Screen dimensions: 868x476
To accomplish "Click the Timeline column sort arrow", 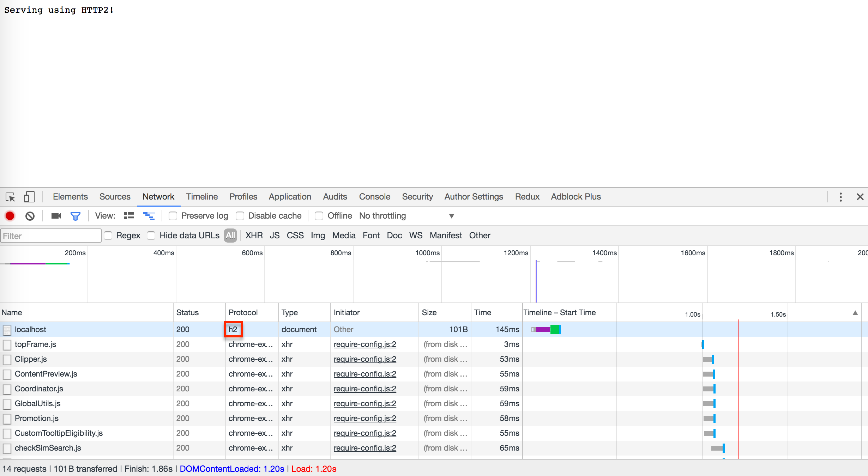I will click(x=855, y=313).
